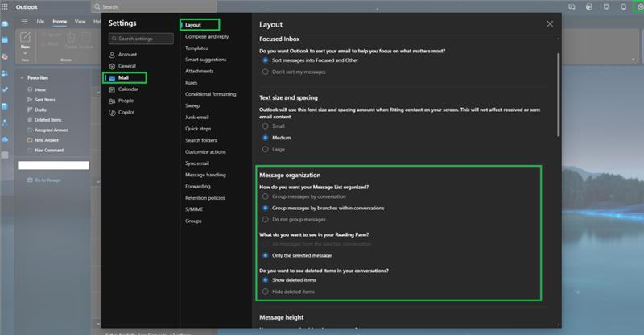Open Conditional formatting settings
The height and width of the screenshot is (335, 644).
[210, 94]
